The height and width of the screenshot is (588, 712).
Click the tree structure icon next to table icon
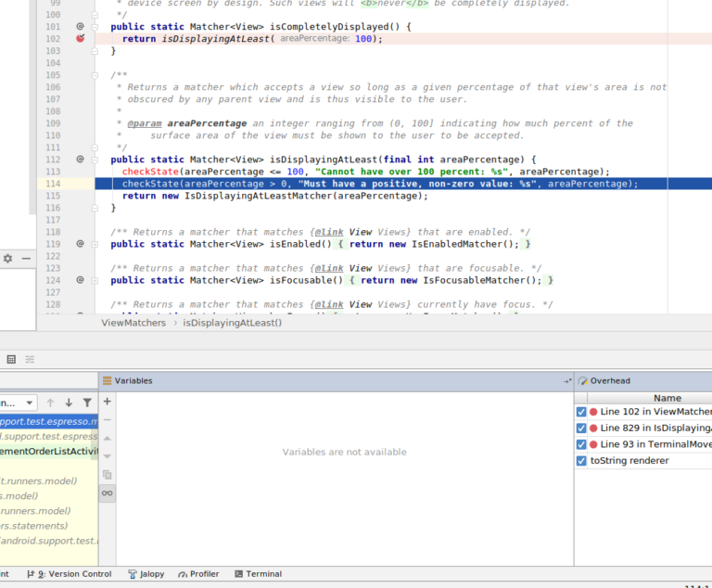(x=30, y=360)
